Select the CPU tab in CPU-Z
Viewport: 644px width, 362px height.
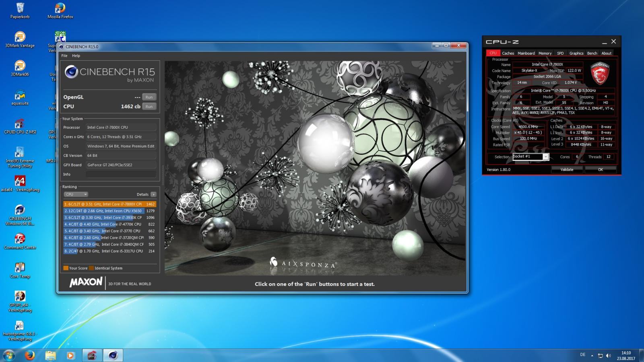[x=493, y=53]
